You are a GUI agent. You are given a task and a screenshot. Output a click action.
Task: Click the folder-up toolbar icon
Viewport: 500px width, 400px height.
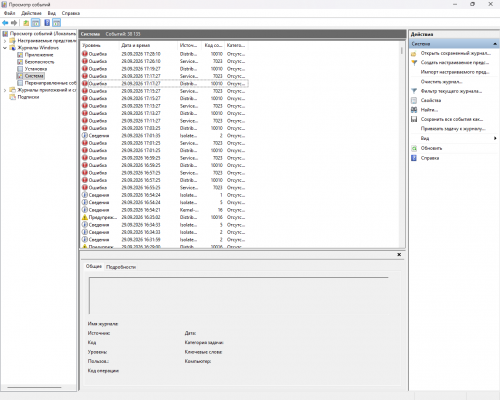coord(26,23)
